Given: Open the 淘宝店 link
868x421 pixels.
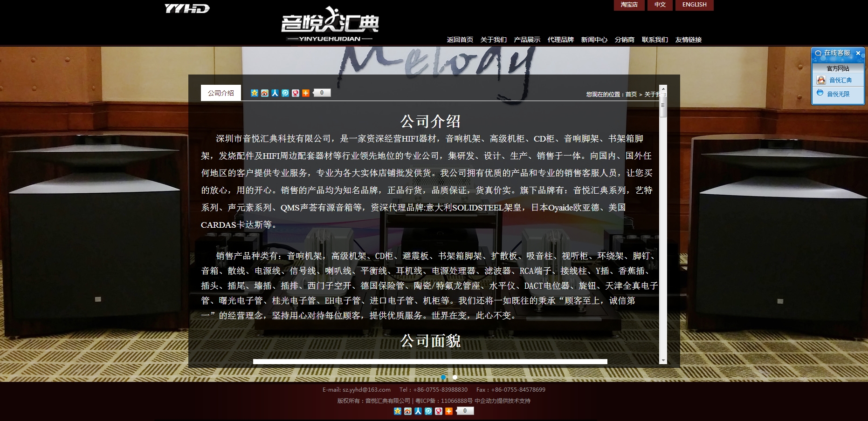Looking at the screenshot, I should pyautogui.click(x=629, y=5).
